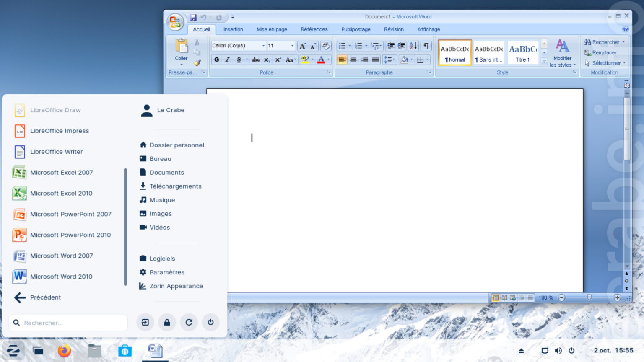Click the format painter brush icon
Viewport: 644px width, 362px height.
197,63
